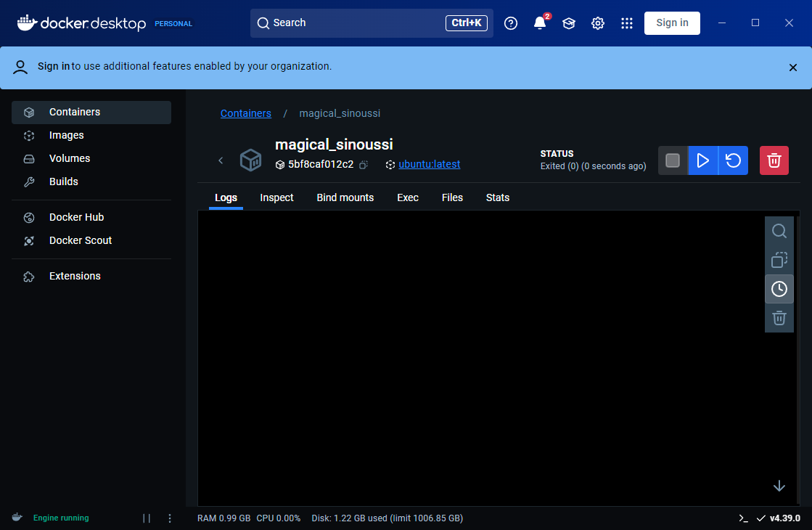Go back with the left chevron
Screen dimensions: 812x530
click(221, 160)
